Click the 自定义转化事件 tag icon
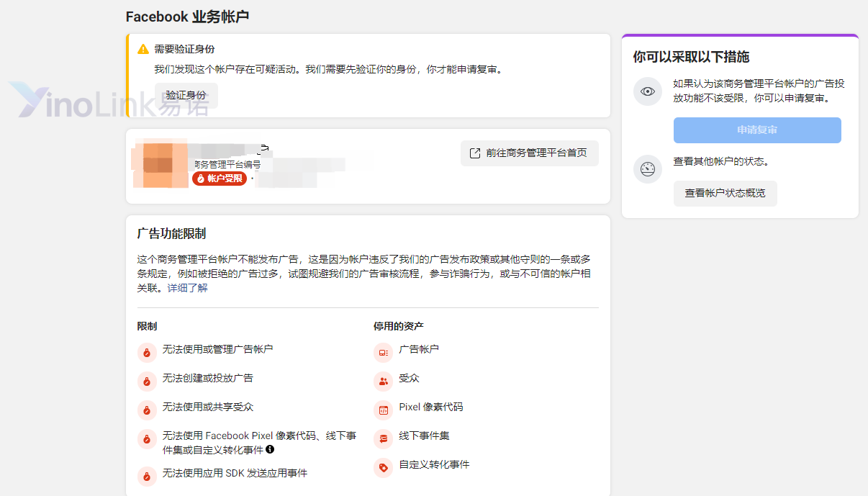Screen dimensions: 868x496 coord(383,468)
